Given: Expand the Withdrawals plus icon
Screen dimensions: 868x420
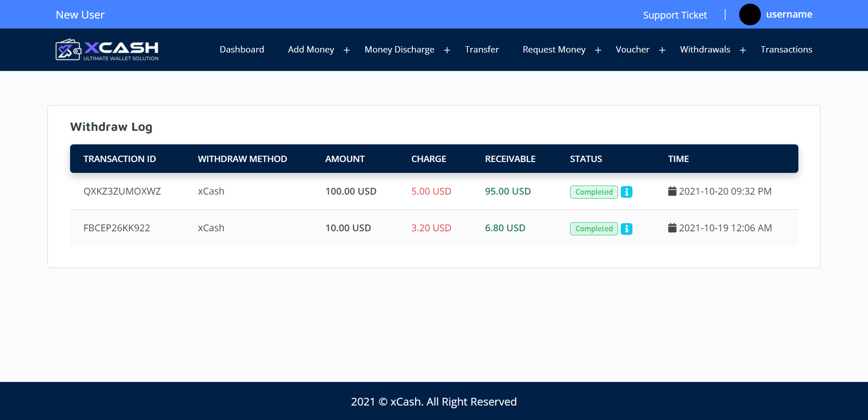Looking at the screenshot, I should click(743, 50).
